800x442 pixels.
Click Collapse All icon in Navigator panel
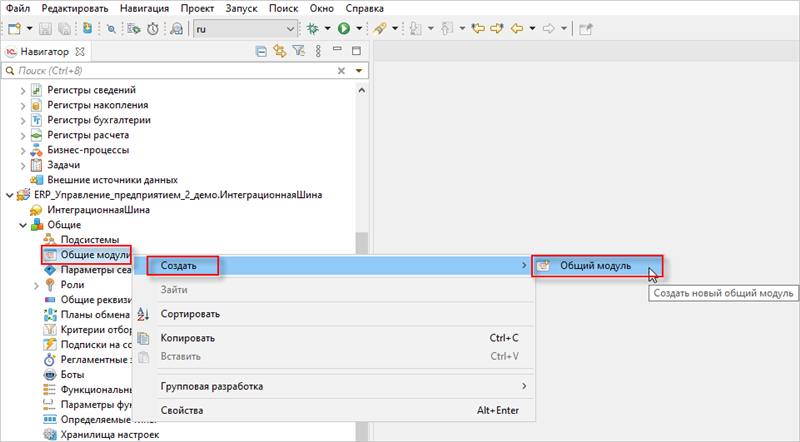coord(262,51)
